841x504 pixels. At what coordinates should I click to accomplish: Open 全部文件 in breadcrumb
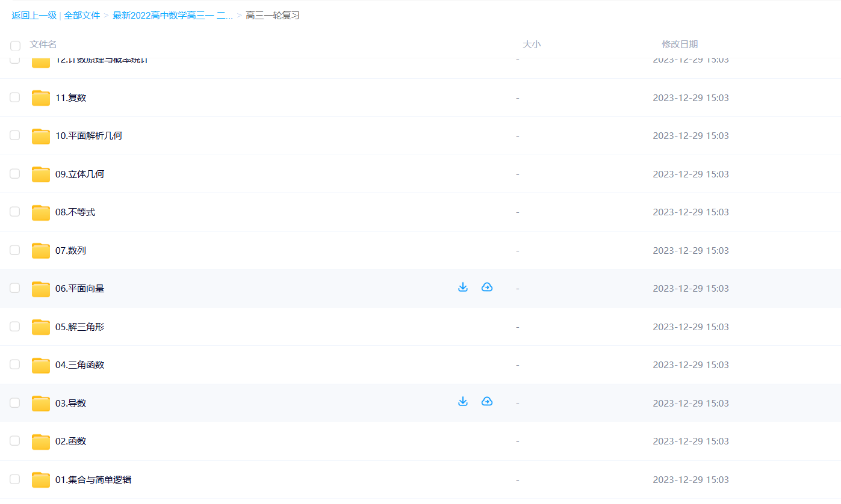tap(82, 16)
